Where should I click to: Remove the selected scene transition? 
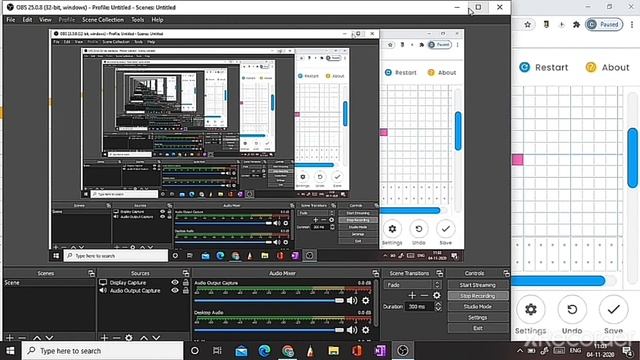tap(424, 295)
